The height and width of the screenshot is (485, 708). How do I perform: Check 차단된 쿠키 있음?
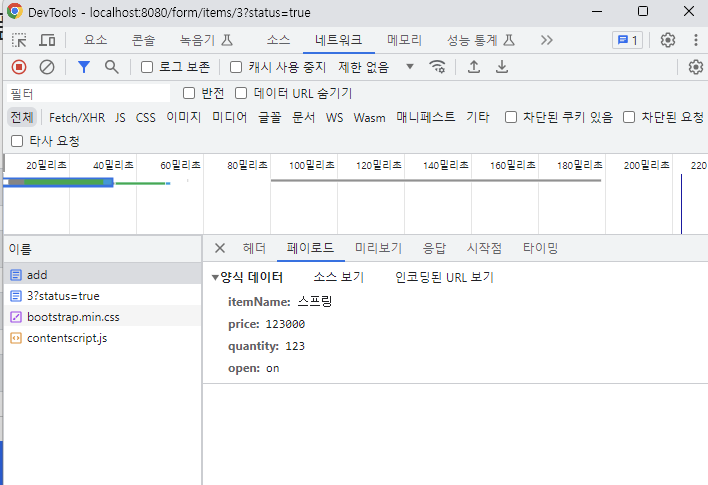click(511, 117)
